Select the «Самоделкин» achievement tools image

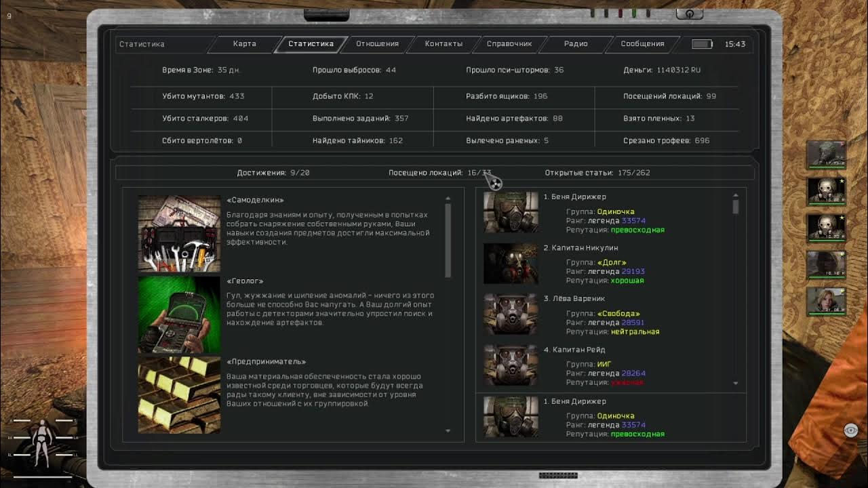click(x=179, y=233)
